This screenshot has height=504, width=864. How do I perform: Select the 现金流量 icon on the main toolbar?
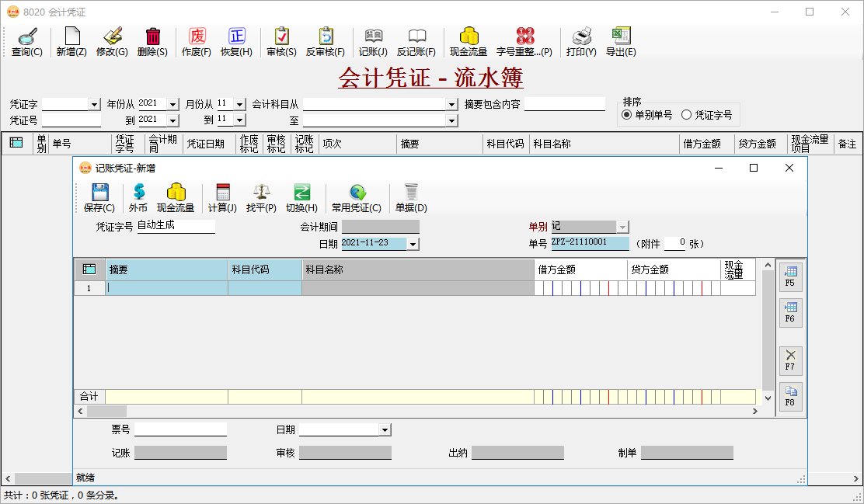(467, 41)
